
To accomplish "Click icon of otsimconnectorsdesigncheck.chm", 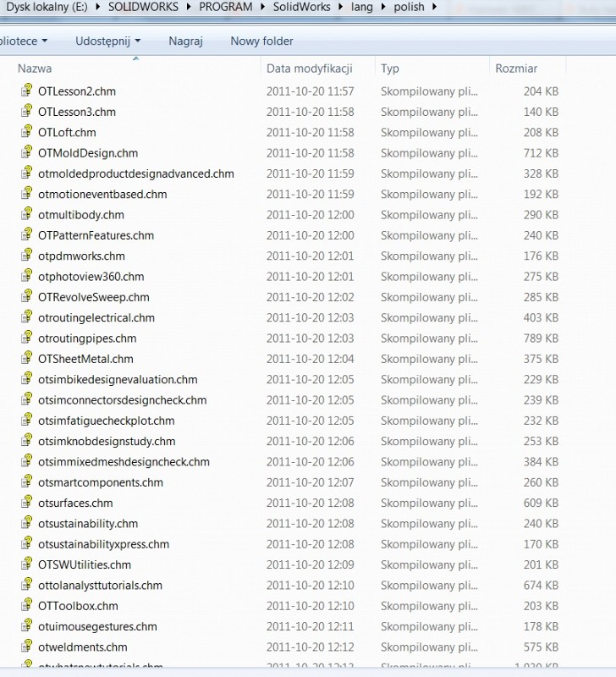I will click(x=27, y=399).
